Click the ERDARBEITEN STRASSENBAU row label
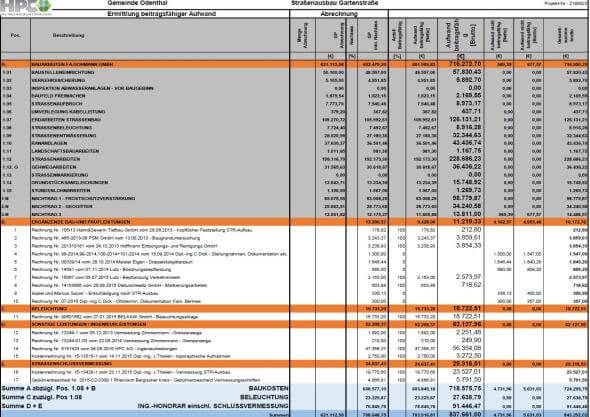This screenshot has height=417, width=590. point(66,120)
